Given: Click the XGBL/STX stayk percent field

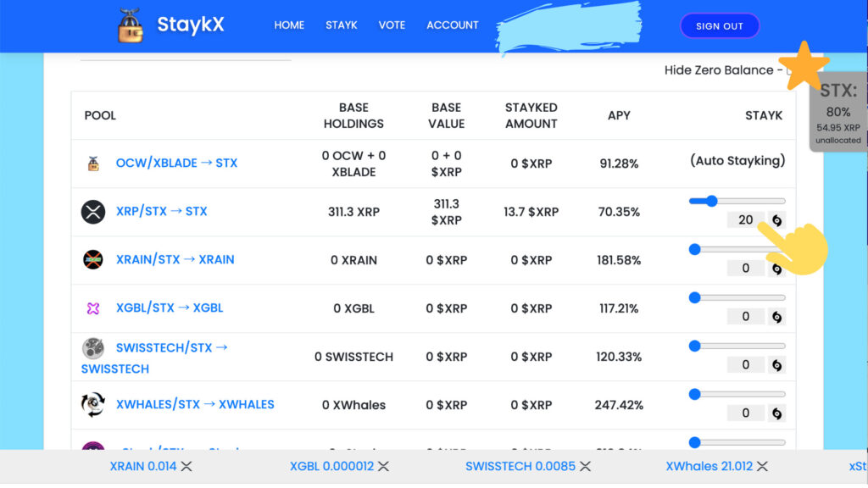Looking at the screenshot, I should (746, 317).
